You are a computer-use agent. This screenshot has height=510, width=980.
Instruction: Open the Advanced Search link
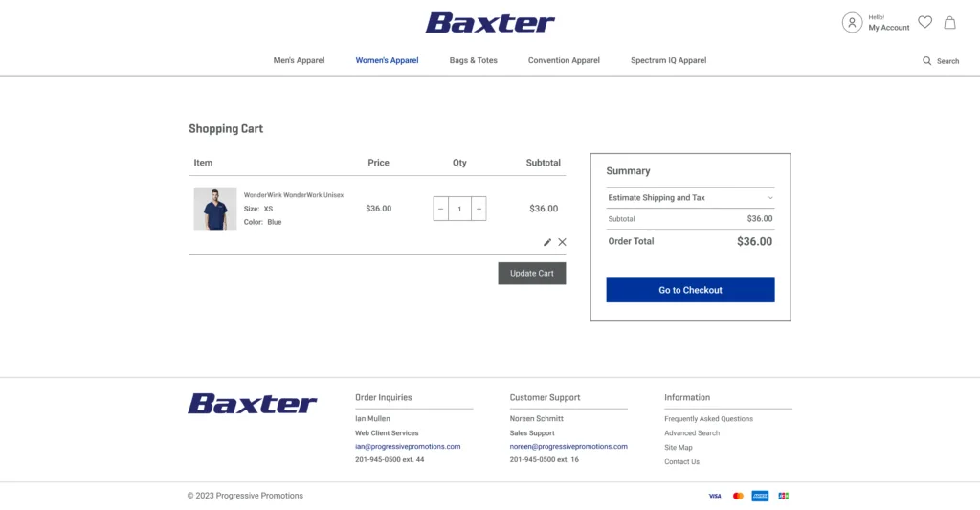tap(692, 433)
